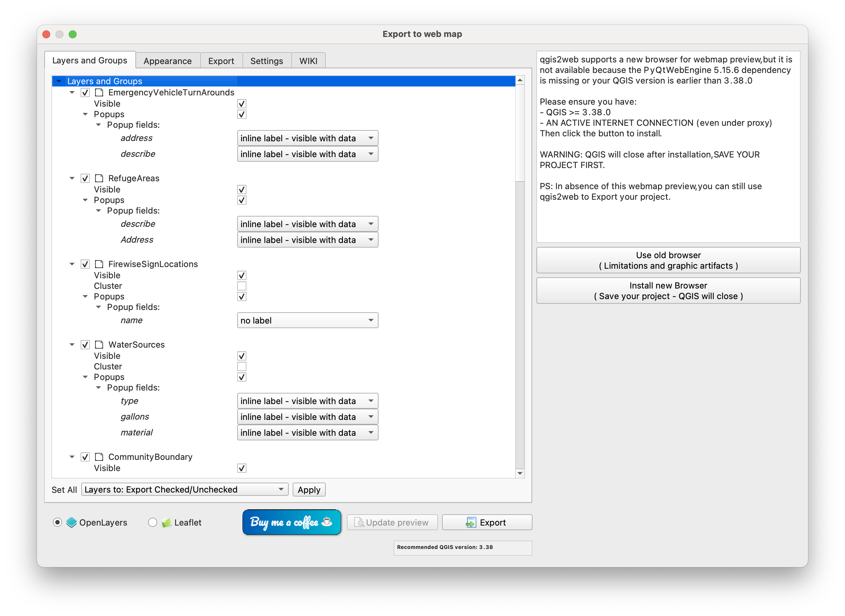The image size is (845, 616).
Task: Click the layer tree scroll down arrow
Action: pyautogui.click(x=520, y=473)
